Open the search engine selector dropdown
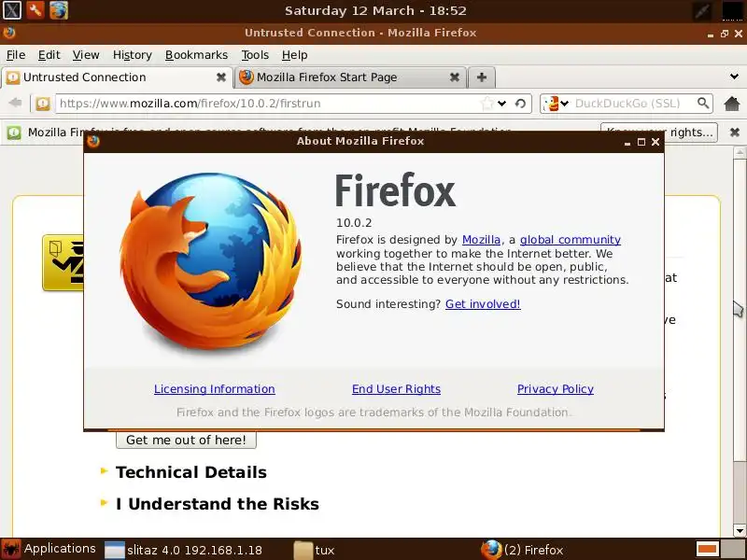The height and width of the screenshot is (560, 747). pos(557,104)
